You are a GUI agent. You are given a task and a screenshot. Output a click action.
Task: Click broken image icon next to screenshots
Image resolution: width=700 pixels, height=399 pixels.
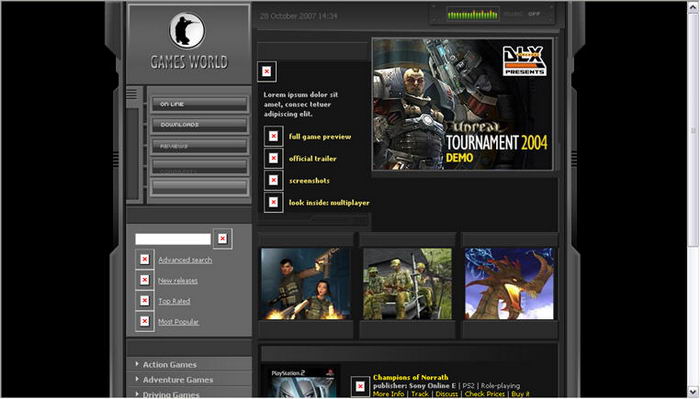tap(273, 180)
